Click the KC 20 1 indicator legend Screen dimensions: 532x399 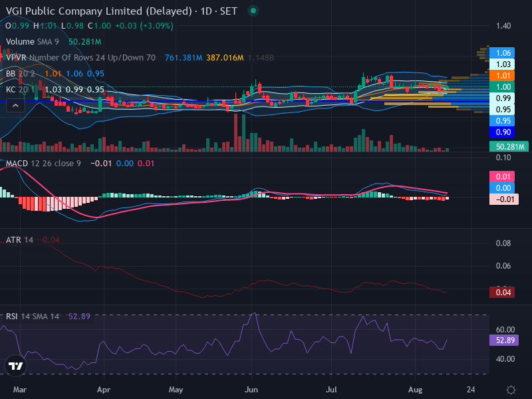click(21, 90)
